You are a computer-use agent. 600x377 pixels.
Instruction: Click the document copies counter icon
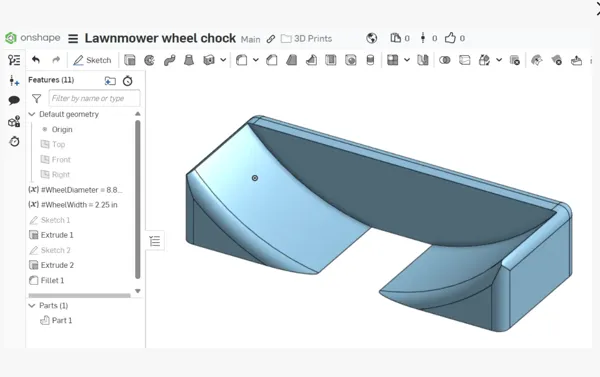[395, 38]
